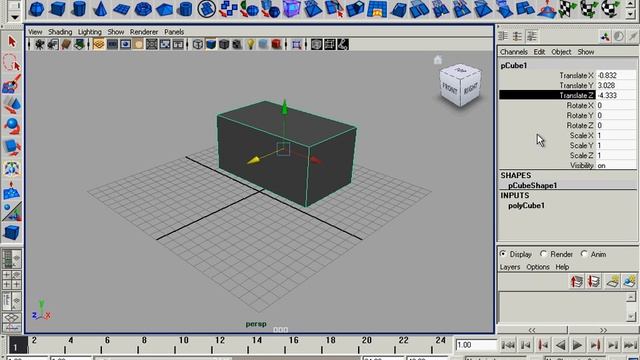Create a polygon cylinder from the shelf
Screen dimensions: 640x360
(x=79, y=9)
